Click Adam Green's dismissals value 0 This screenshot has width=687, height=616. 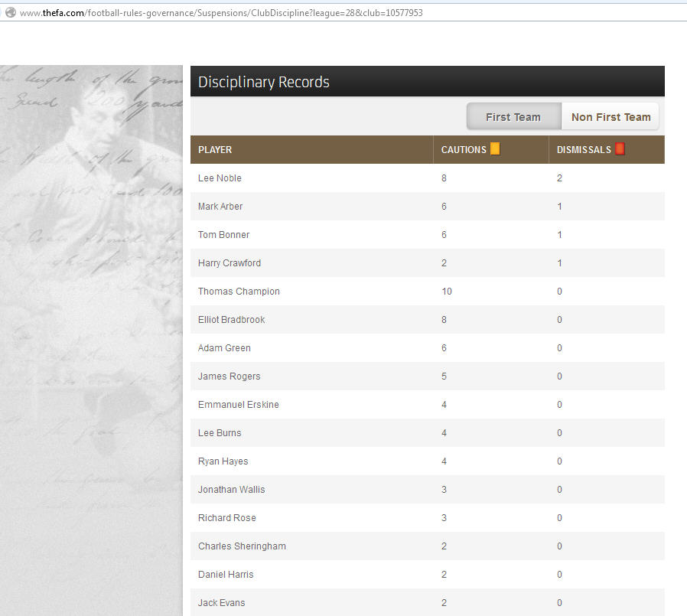[x=559, y=348]
